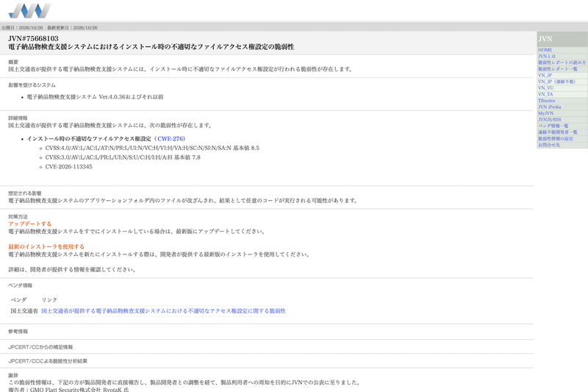The height and width of the screenshot is (392, 588).
Task: Open JVNJS/RSS in the sidebar
Action: tap(550, 120)
